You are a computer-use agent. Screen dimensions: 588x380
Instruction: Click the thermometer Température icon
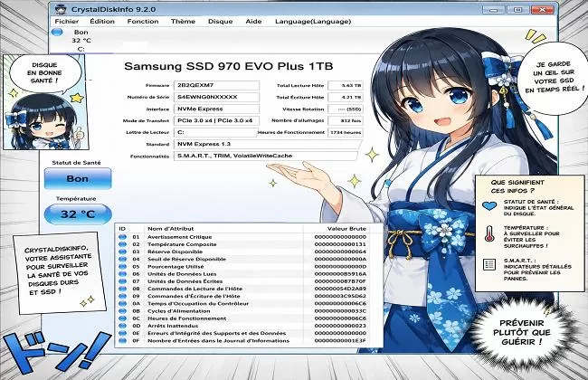pos(489,233)
